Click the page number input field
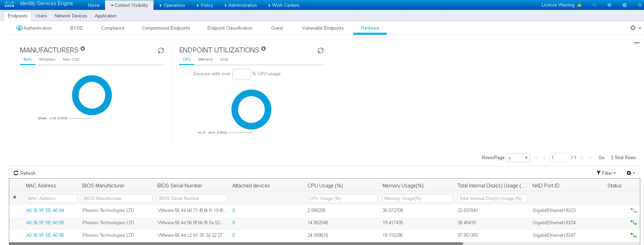 tap(559, 157)
